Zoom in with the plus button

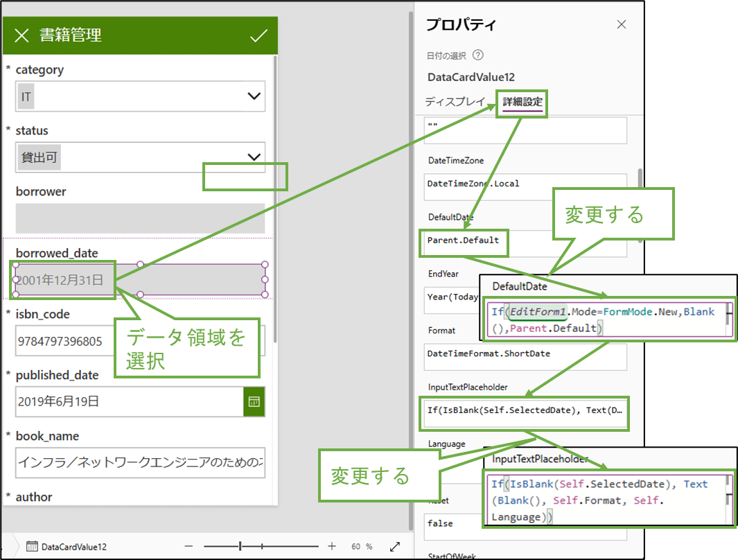[x=332, y=546]
